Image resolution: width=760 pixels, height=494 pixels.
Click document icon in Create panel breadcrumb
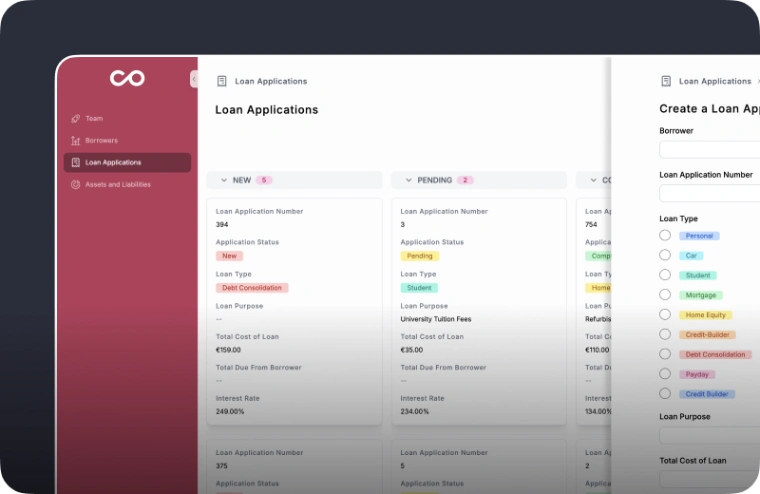coord(666,81)
